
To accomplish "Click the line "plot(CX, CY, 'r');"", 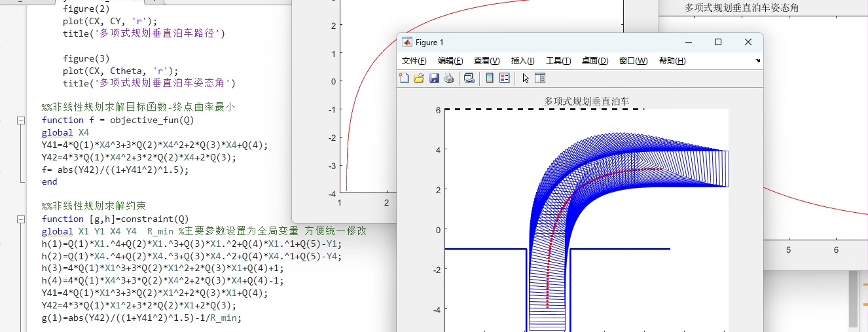I will tap(110, 22).
